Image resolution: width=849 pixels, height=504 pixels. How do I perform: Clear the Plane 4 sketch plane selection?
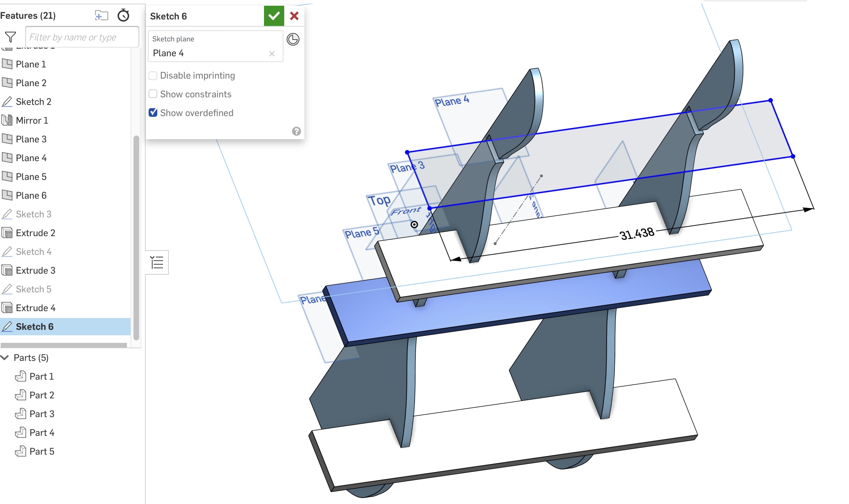(272, 54)
